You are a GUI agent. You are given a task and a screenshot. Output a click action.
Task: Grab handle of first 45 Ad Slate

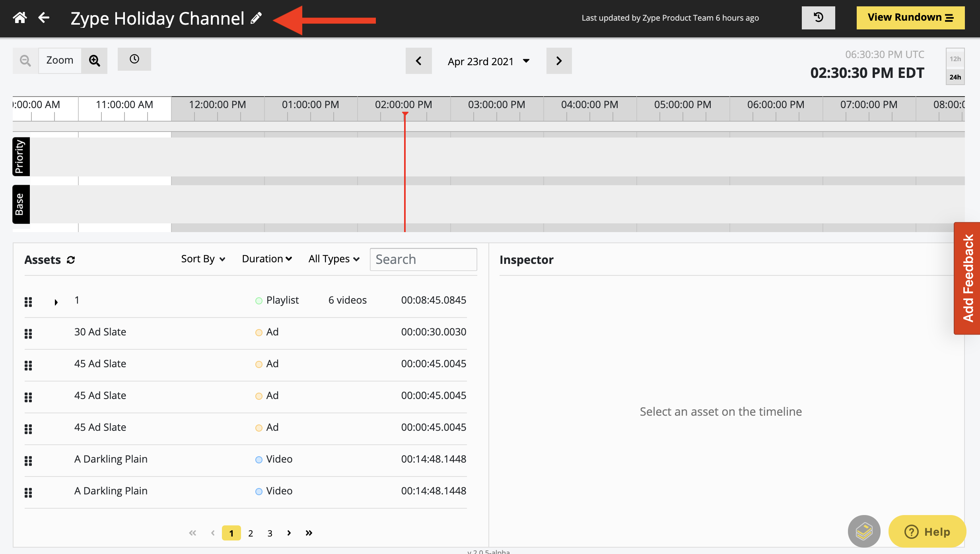click(x=28, y=366)
